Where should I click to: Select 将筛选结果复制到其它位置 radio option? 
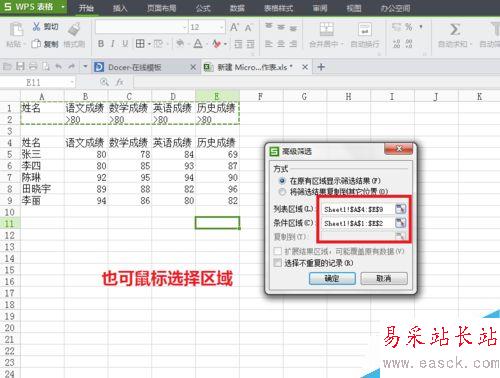[x=282, y=192]
